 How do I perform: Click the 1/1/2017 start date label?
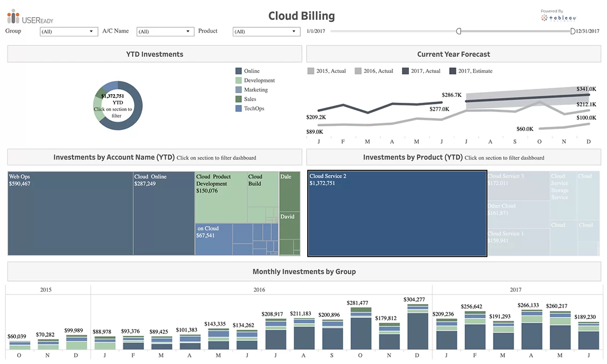click(316, 31)
